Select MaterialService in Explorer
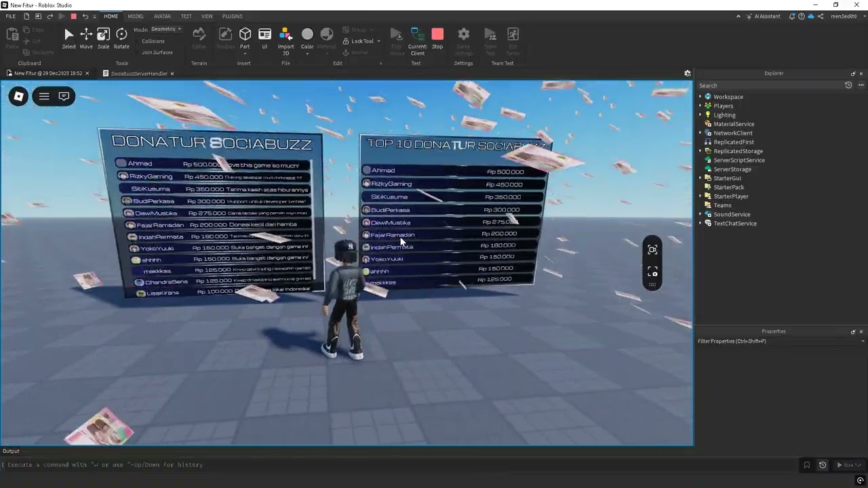 733,124
